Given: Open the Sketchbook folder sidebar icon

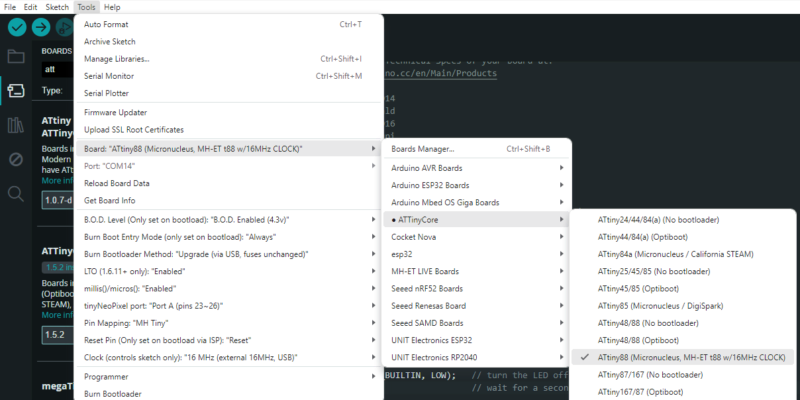Looking at the screenshot, I should tap(15, 56).
